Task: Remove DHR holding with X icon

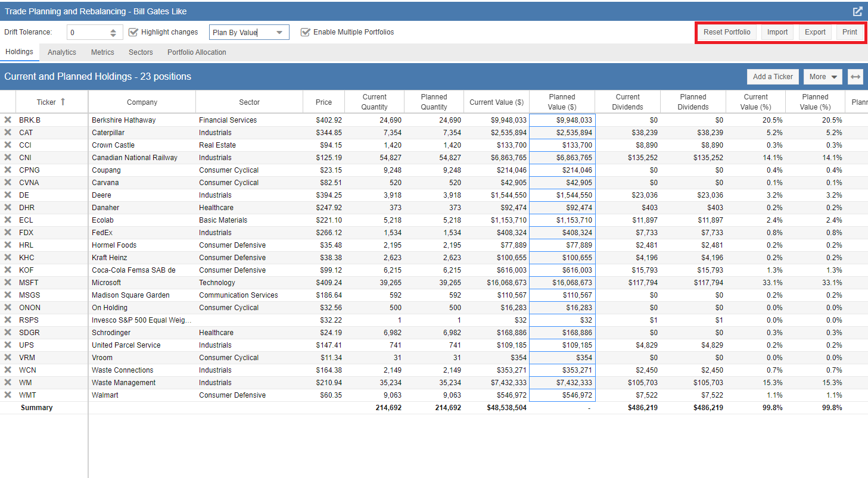Action: tap(8, 207)
